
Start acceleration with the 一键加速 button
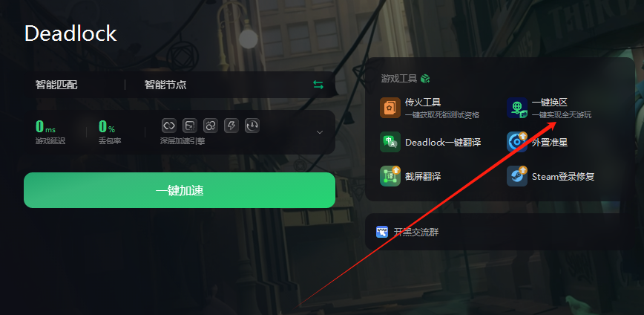coord(180,190)
